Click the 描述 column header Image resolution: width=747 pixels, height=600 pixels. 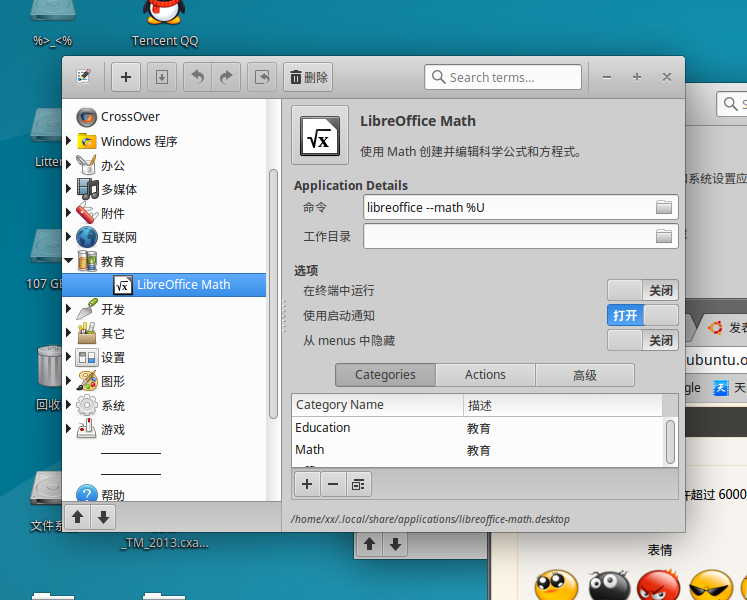click(x=563, y=405)
